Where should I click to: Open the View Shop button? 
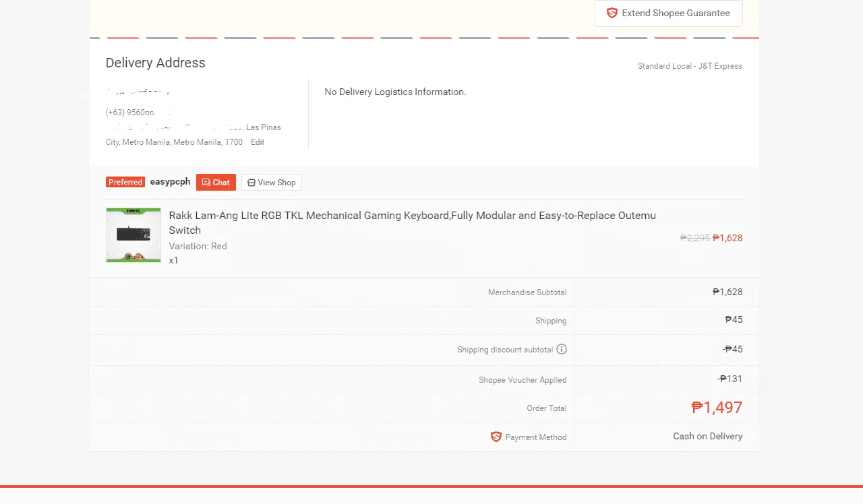[x=272, y=183]
